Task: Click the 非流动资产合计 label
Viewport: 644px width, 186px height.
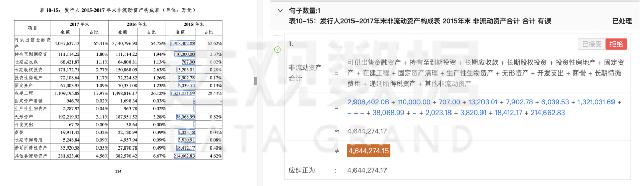Action: pyautogui.click(x=305, y=73)
